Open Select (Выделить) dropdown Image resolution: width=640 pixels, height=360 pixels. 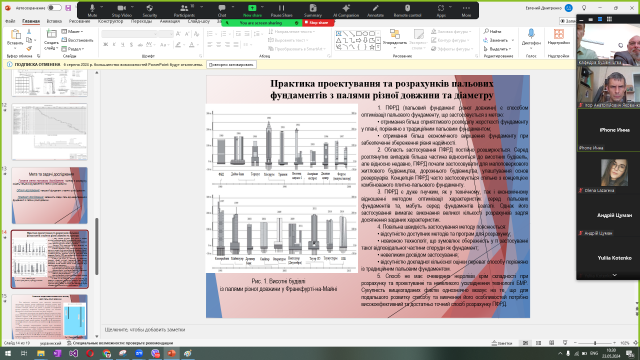pos(497,49)
